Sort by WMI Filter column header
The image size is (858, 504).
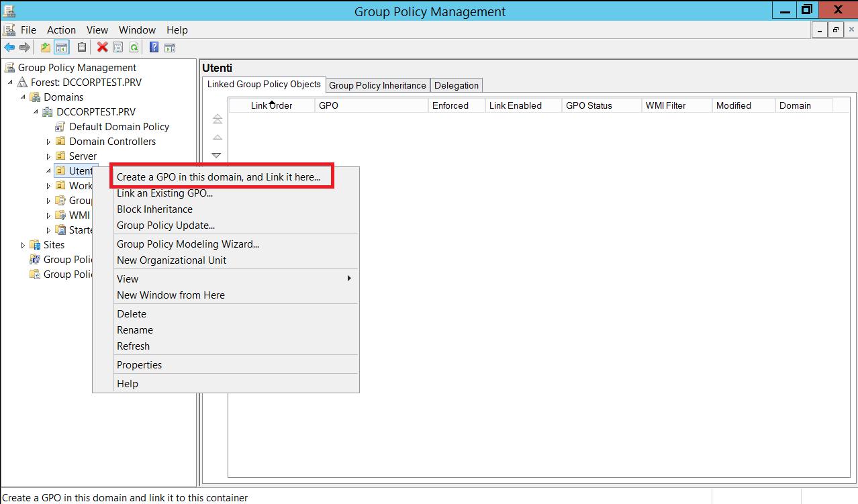677,105
